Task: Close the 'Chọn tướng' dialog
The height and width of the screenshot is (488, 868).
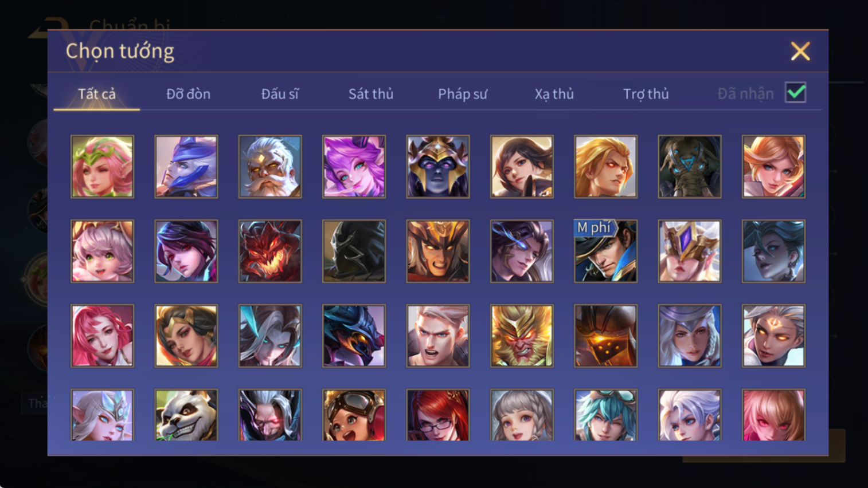Action: click(800, 52)
